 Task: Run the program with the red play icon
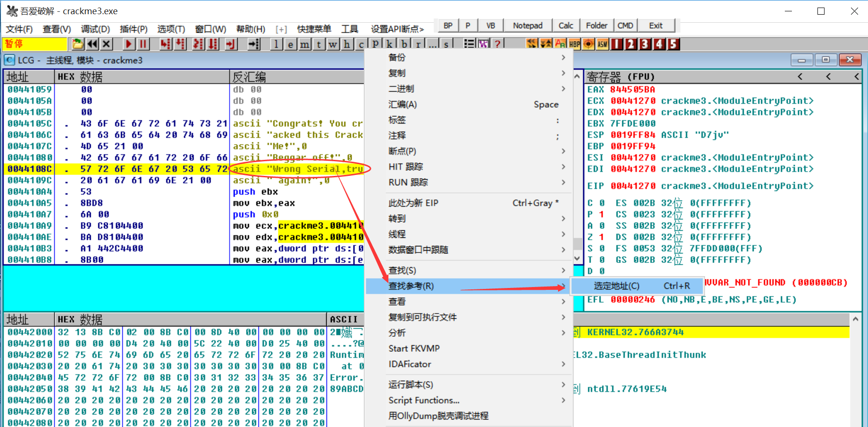click(129, 44)
